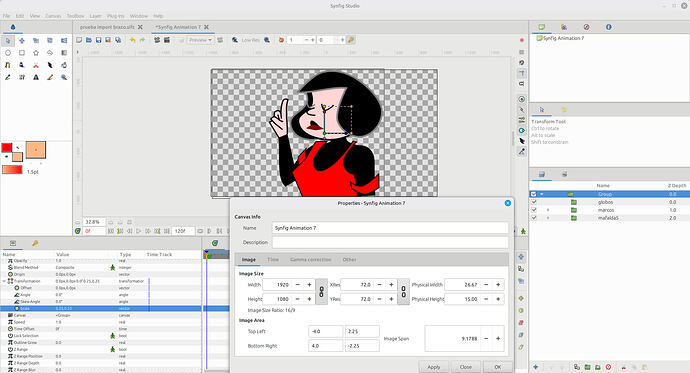Switch to the Other tab
This screenshot has height=373, width=690.
click(349, 260)
